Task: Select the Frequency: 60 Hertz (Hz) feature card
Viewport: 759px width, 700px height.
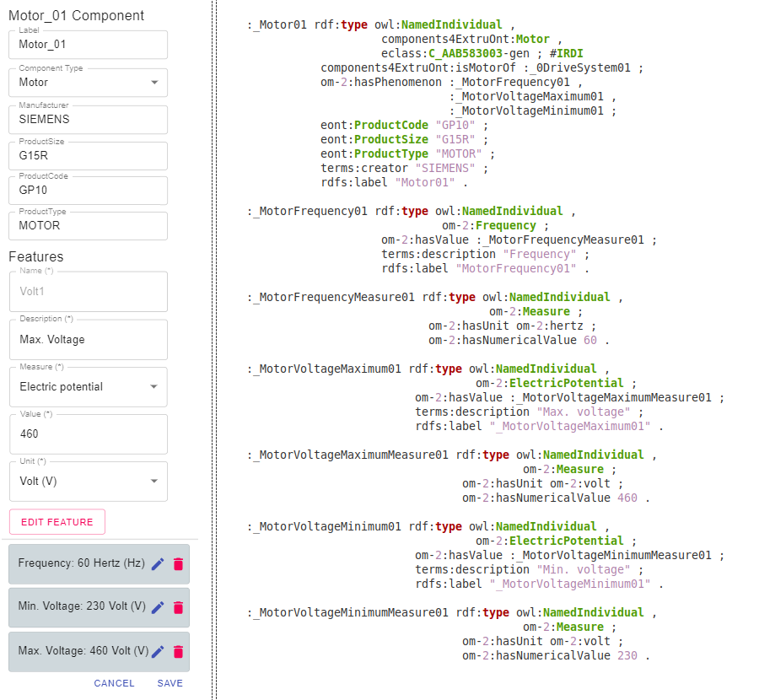Action: tap(99, 564)
